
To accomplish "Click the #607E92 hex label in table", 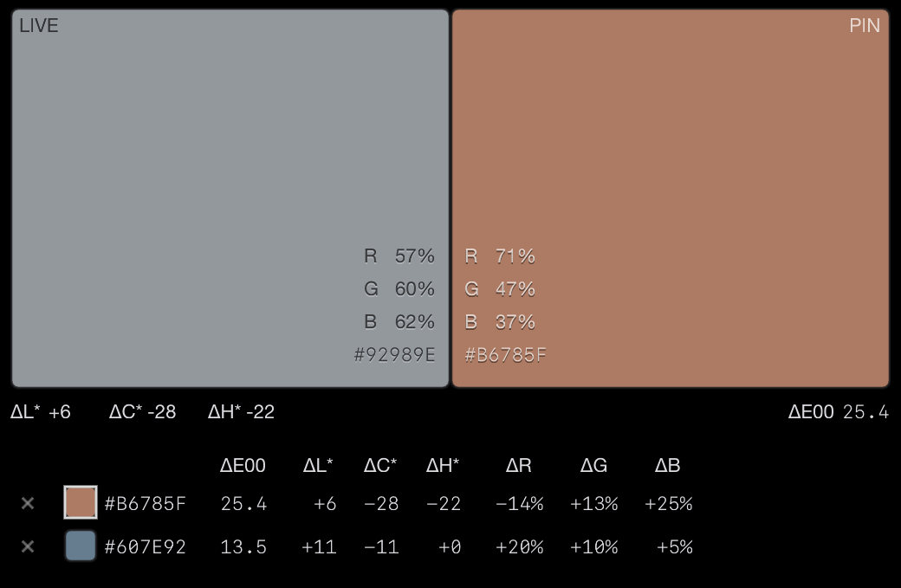I will coord(146,546).
